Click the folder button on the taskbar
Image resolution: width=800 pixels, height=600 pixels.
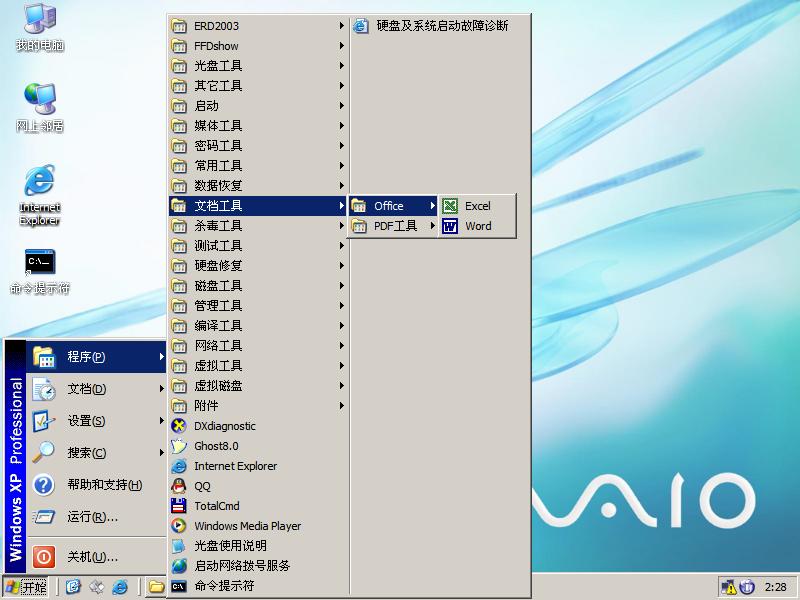click(x=156, y=587)
